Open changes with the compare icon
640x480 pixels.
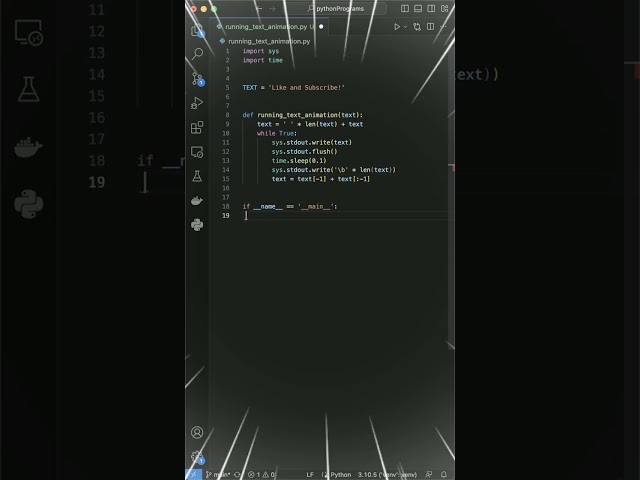point(417,27)
